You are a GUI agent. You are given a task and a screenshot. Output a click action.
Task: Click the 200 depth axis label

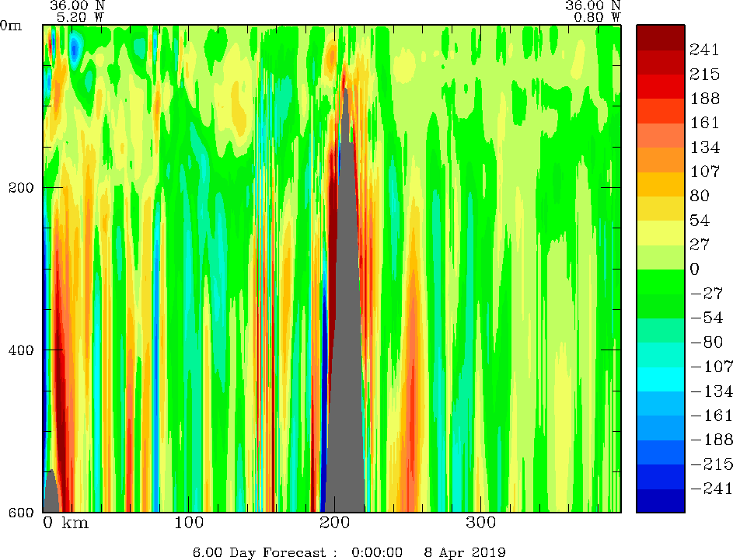pos(21,188)
